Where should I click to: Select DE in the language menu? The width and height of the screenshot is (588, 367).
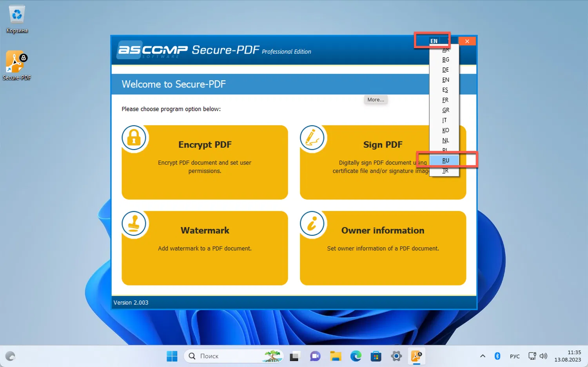point(445,69)
